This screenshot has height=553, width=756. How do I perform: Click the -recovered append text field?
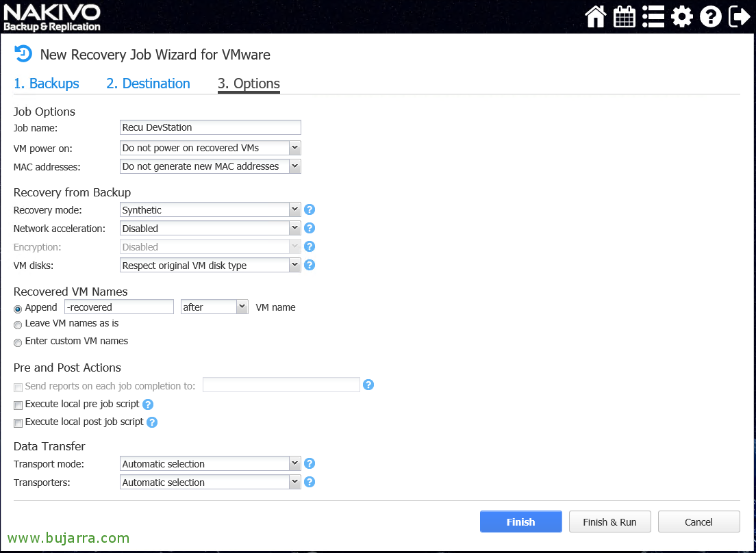click(119, 307)
